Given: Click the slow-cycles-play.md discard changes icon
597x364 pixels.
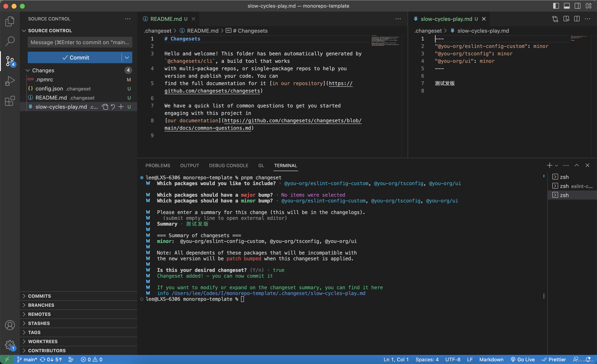Looking at the screenshot, I should 112,107.
